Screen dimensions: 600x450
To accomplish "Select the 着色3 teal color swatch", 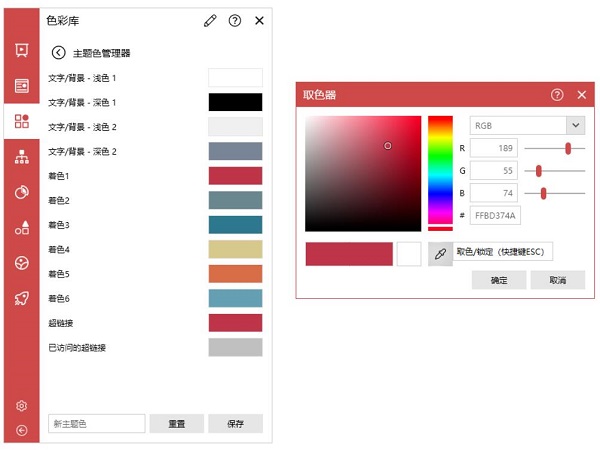I will pyautogui.click(x=235, y=225).
